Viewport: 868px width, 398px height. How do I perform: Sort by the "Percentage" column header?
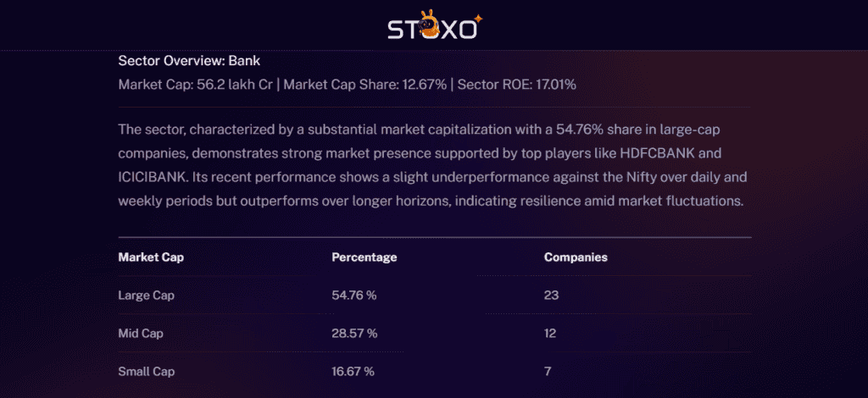364,257
